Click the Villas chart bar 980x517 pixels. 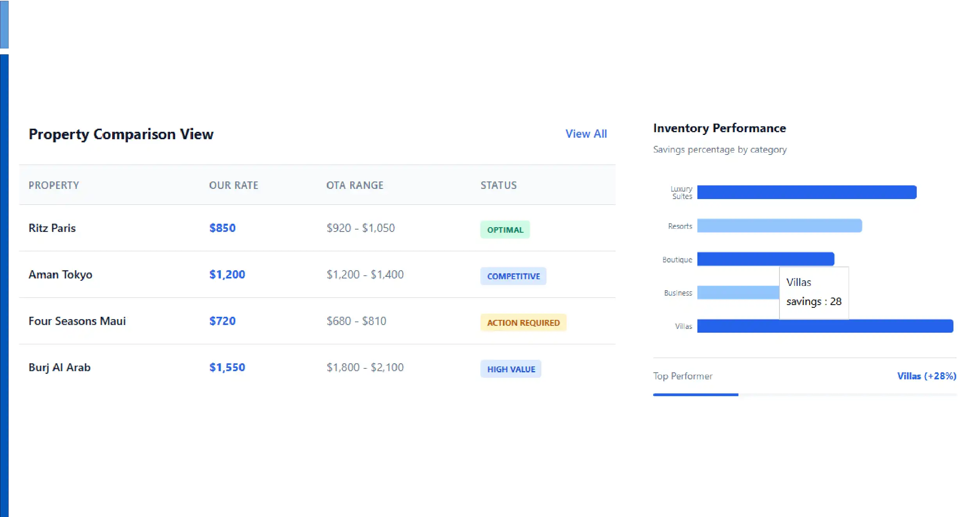point(825,326)
